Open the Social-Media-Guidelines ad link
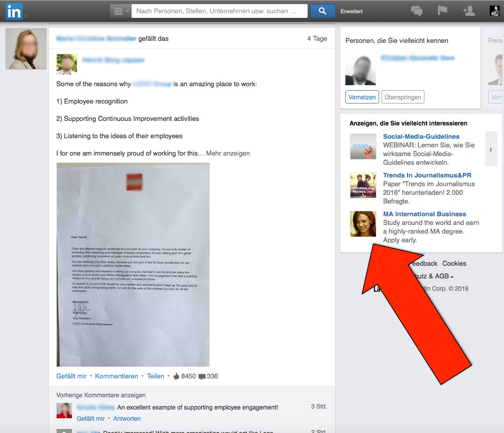Image resolution: width=504 pixels, height=433 pixels. pos(421,137)
